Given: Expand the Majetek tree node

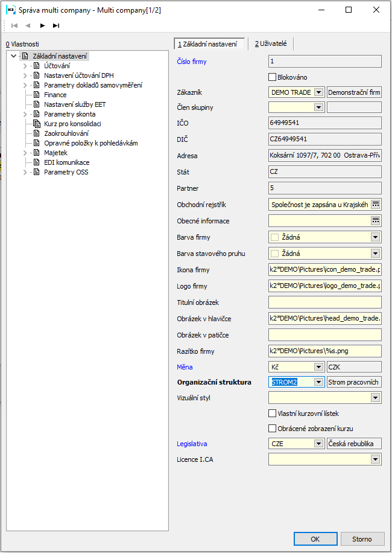Looking at the screenshot, I should click(x=25, y=153).
